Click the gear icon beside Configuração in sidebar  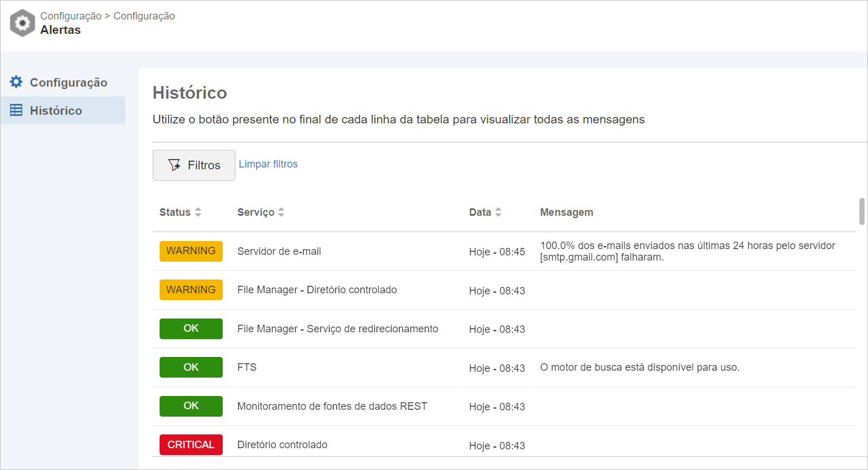16,82
